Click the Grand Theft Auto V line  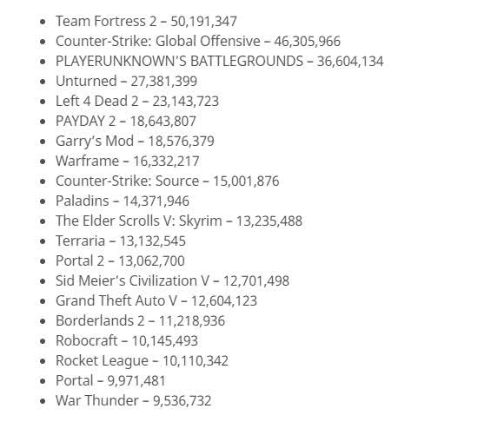click(156, 301)
